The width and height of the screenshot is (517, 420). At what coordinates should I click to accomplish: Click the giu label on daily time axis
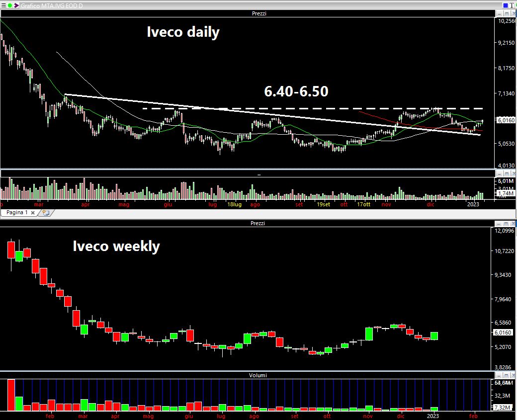coord(168,204)
